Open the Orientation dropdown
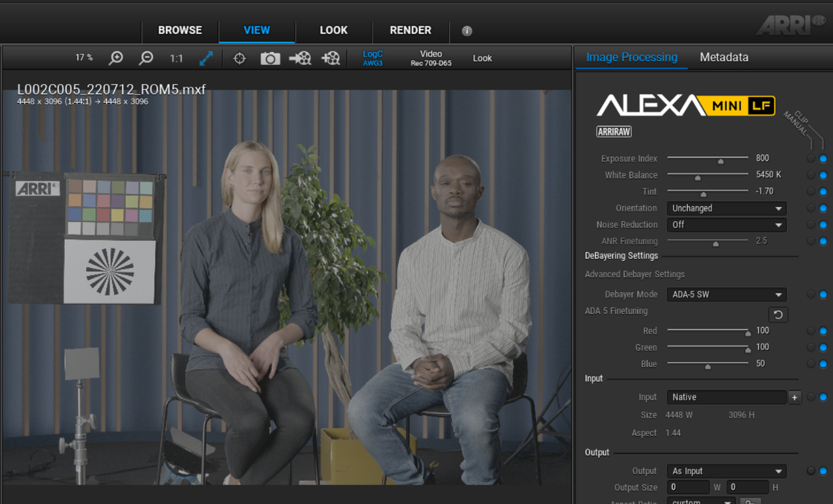 point(726,208)
